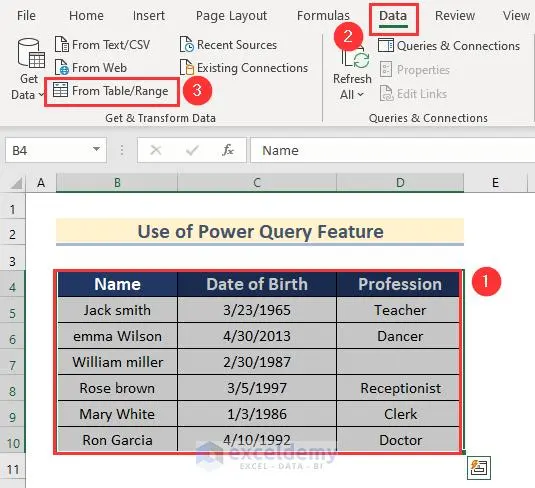Viewport: 535px width, 488px height.
Task: Open Recent Sources icon
Action: point(187,45)
